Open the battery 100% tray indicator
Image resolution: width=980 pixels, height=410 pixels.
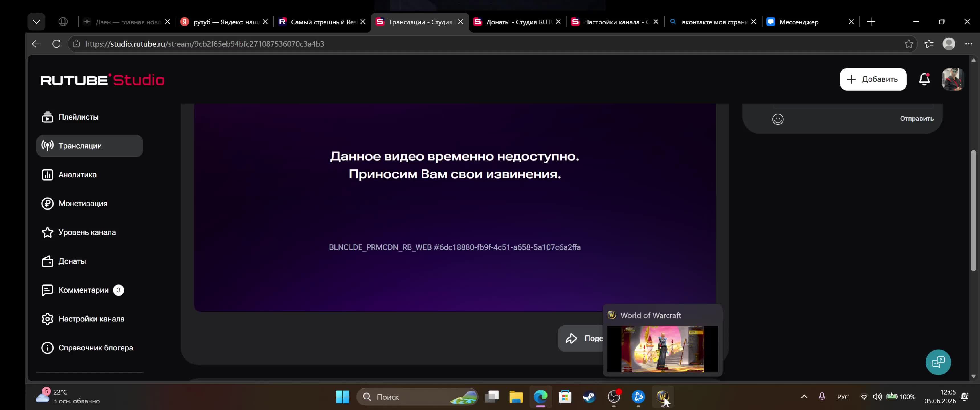pyautogui.click(x=901, y=397)
